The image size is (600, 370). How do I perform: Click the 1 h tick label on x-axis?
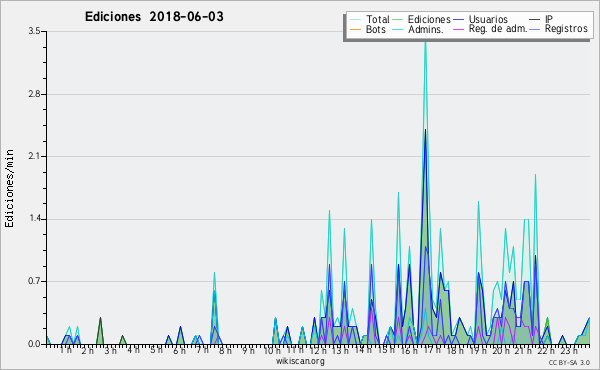click(x=66, y=350)
